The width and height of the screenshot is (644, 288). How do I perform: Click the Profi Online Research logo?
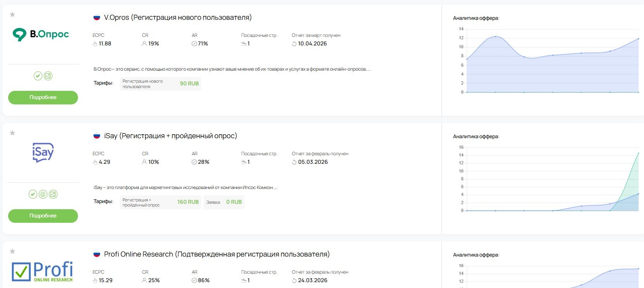[42, 271]
